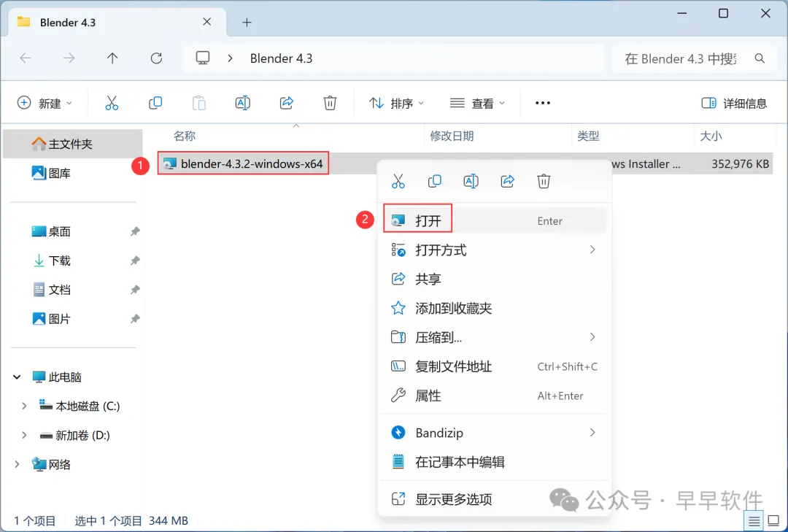
Task: Select 复制文件地址 in the context menu
Action: coord(494,366)
